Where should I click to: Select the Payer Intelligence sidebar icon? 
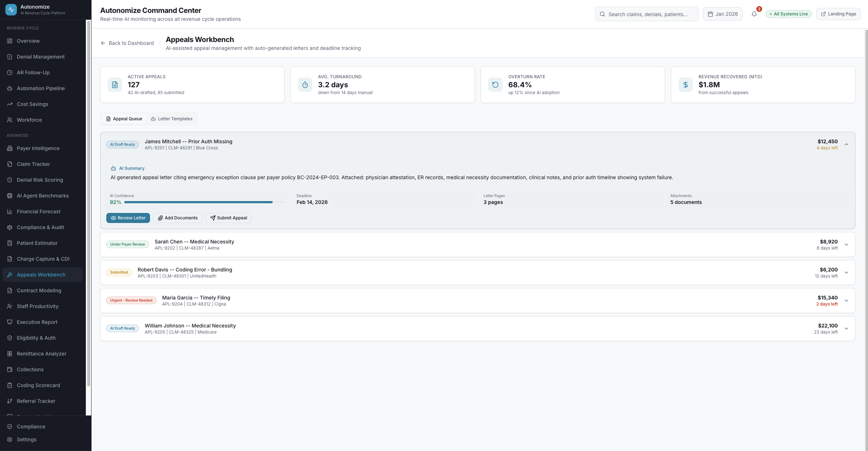pyautogui.click(x=10, y=148)
